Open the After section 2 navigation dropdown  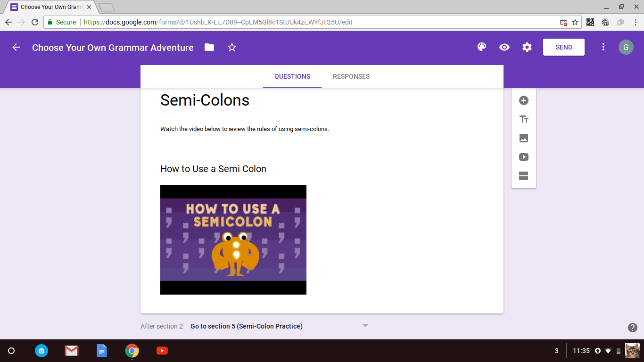coord(279,326)
